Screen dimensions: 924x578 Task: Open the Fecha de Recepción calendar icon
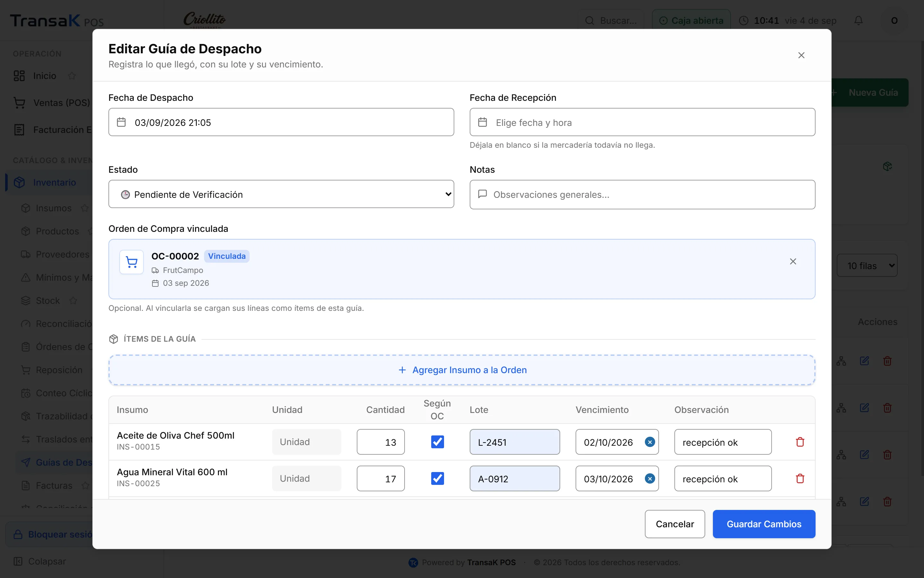pyautogui.click(x=483, y=122)
